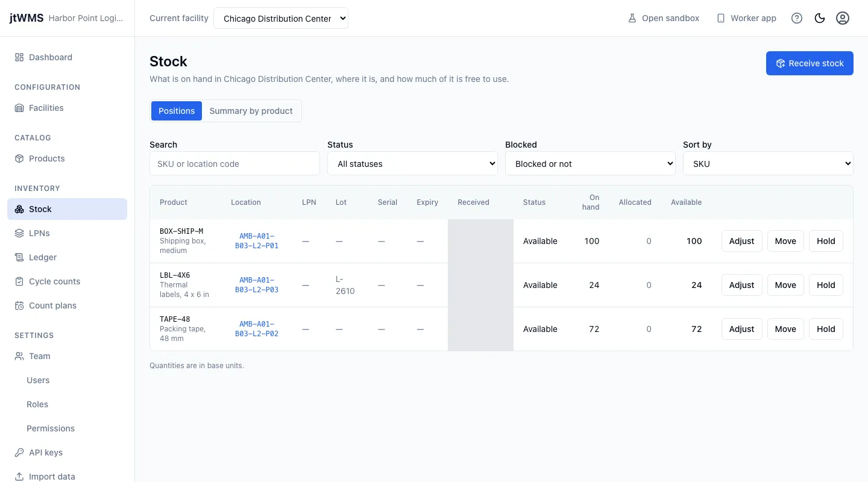Switch to the Positions tab
The height and width of the screenshot is (482, 868).
click(x=177, y=111)
